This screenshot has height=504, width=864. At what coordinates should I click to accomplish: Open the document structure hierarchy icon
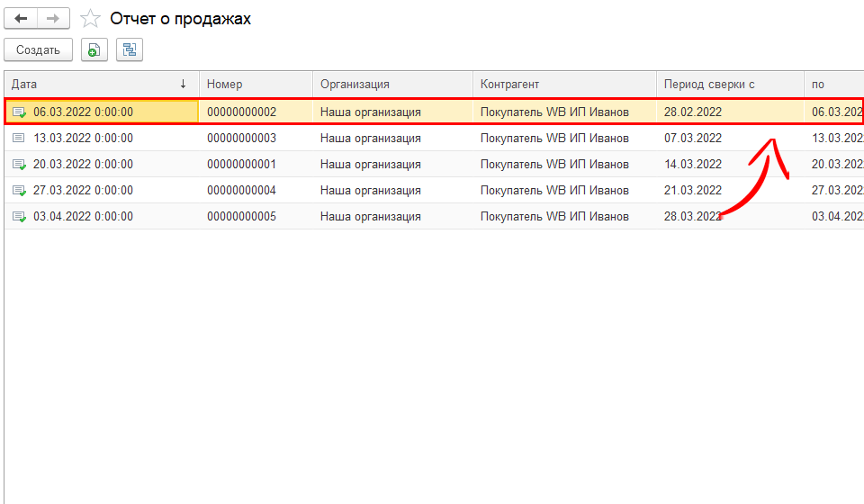pyautogui.click(x=129, y=50)
